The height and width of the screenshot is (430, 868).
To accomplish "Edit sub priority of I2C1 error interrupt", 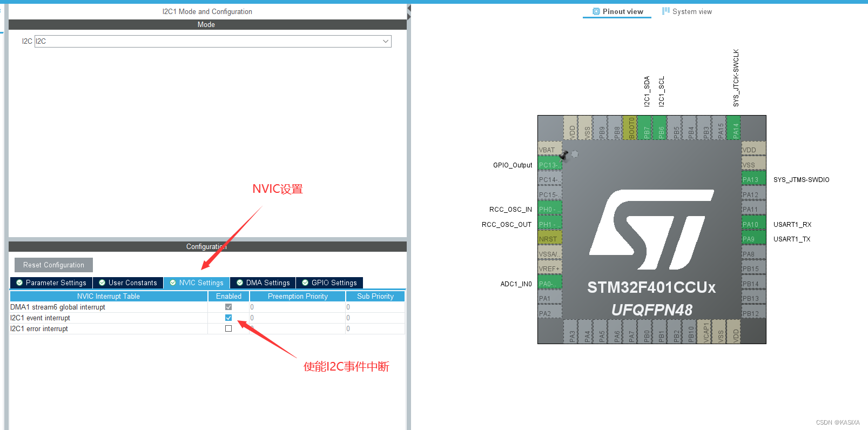I will (x=375, y=328).
